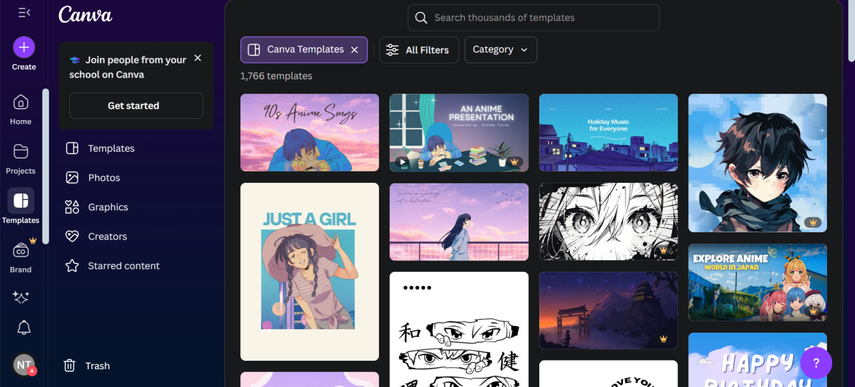Viewport: 855px width, 387px height.
Task: Open Starred content in the side panel
Action: click(x=112, y=266)
